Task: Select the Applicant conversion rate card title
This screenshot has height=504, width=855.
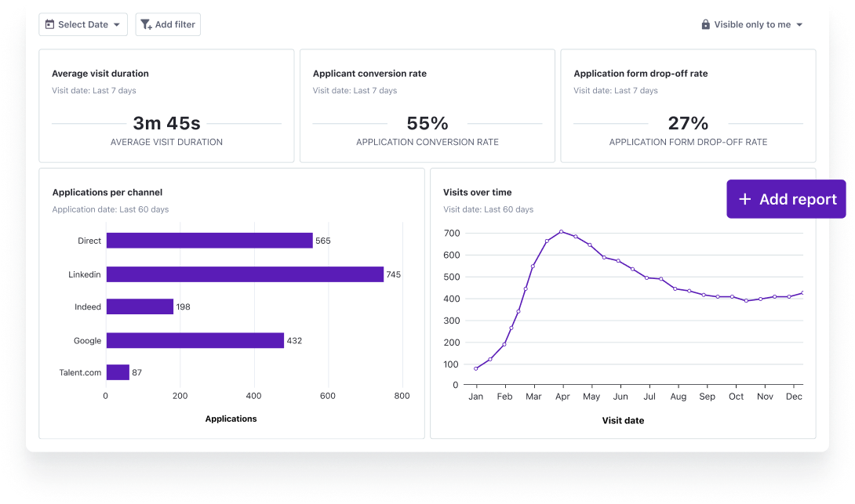Action: (x=369, y=74)
